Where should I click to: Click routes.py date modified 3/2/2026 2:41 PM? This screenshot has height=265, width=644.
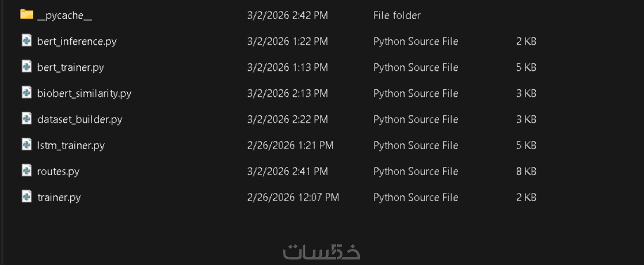point(287,171)
